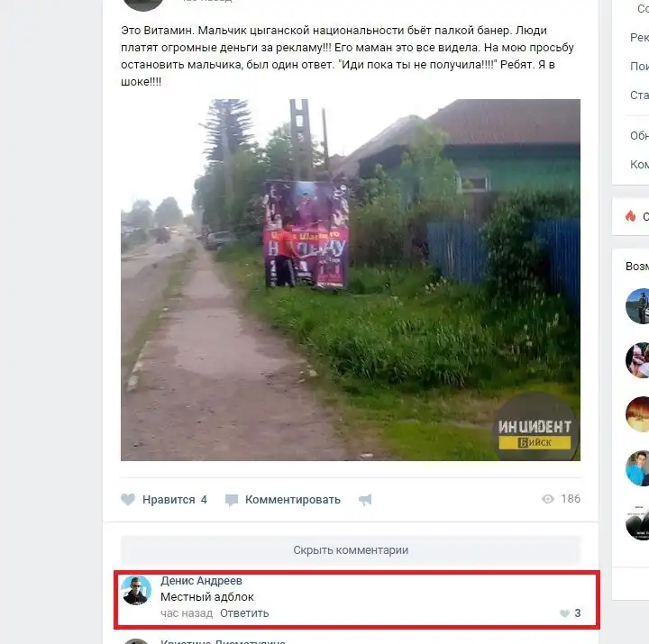
Task: Open the author avatar above the post
Action: click(x=143, y=5)
